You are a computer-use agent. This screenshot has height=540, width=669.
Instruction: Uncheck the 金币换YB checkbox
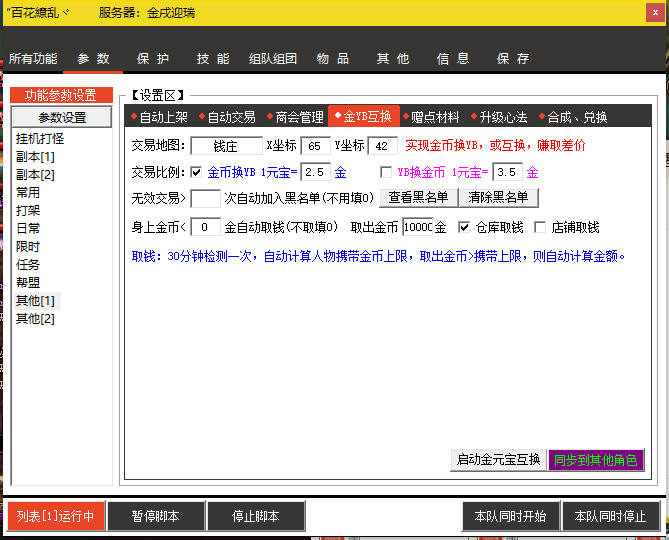point(196,172)
